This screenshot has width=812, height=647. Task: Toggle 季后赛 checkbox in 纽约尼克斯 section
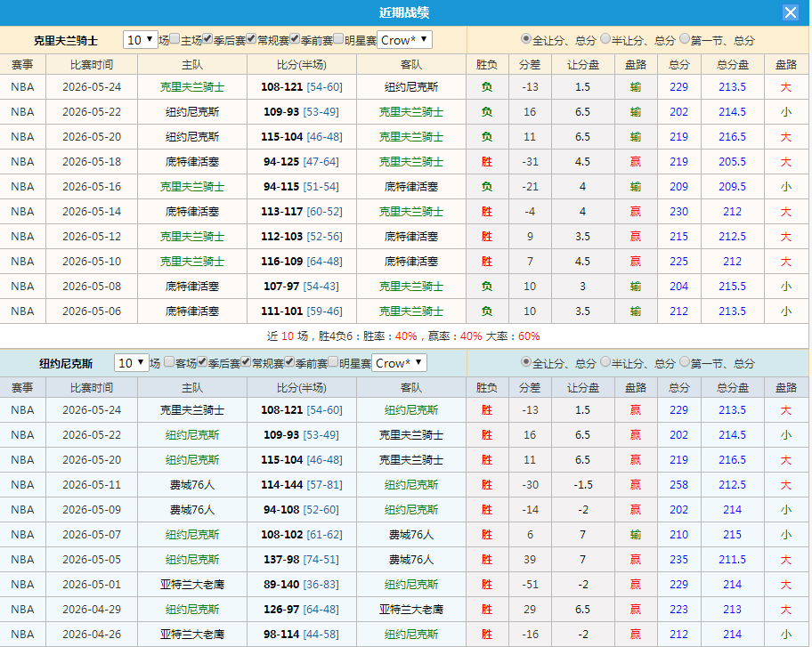pos(202,362)
